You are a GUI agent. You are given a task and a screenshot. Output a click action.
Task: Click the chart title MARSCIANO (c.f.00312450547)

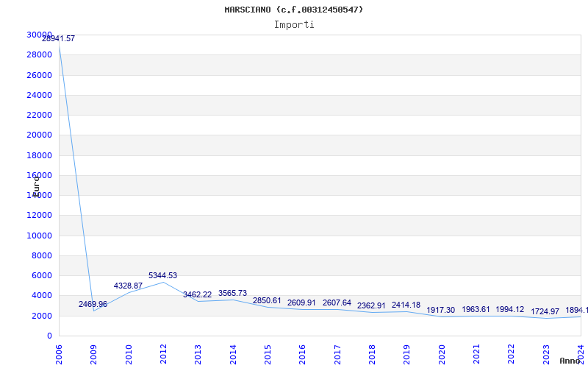294,10
